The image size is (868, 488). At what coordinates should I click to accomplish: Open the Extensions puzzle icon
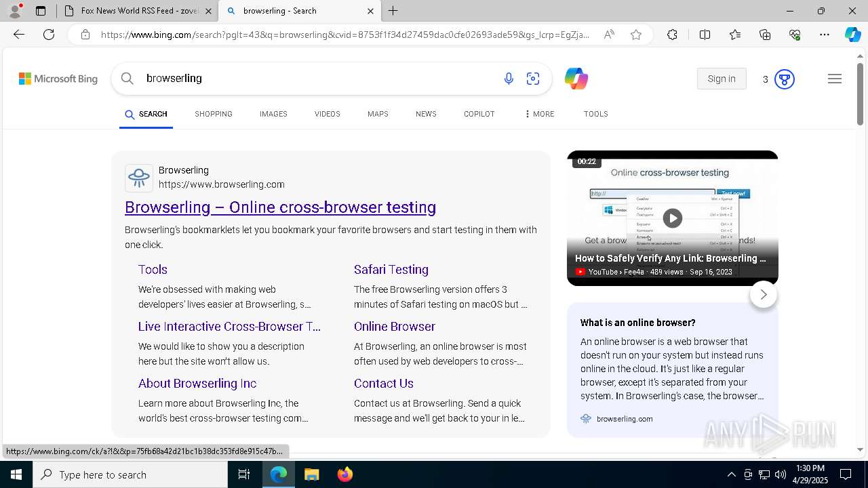(672, 35)
